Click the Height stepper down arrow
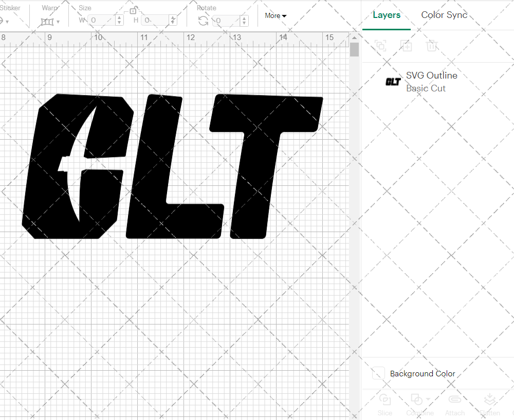The height and width of the screenshot is (420, 514). point(173,23)
